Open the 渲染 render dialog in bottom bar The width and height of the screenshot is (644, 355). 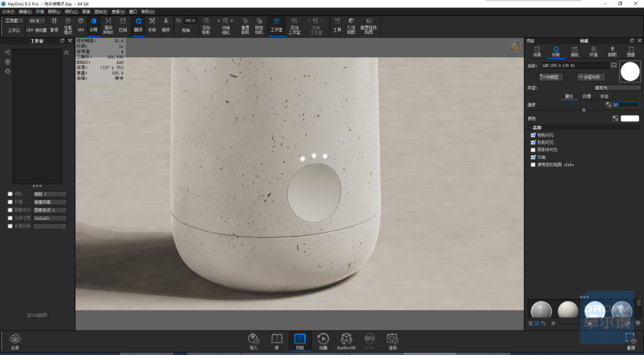pyautogui.click(x=392, y=341)
